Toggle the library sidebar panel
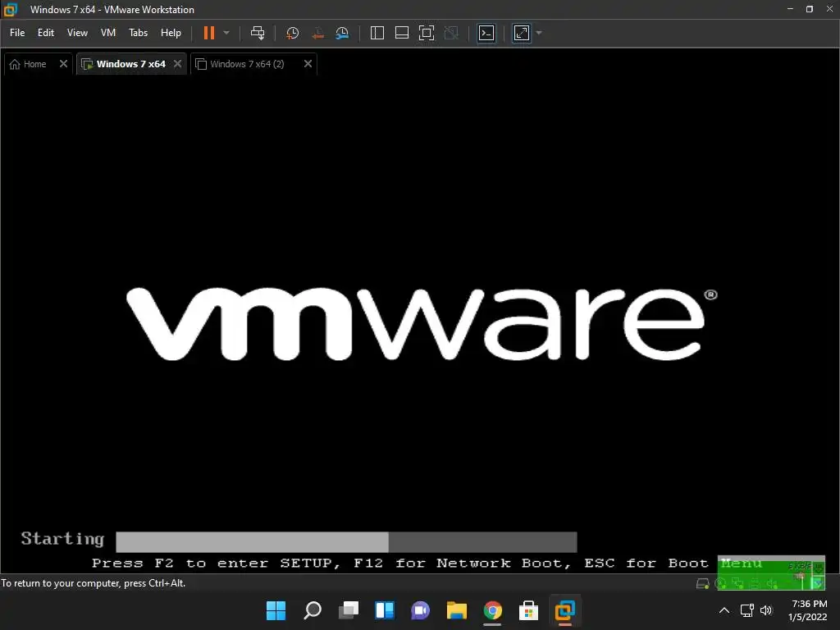840x630 pixels. (x=377, y=33)
